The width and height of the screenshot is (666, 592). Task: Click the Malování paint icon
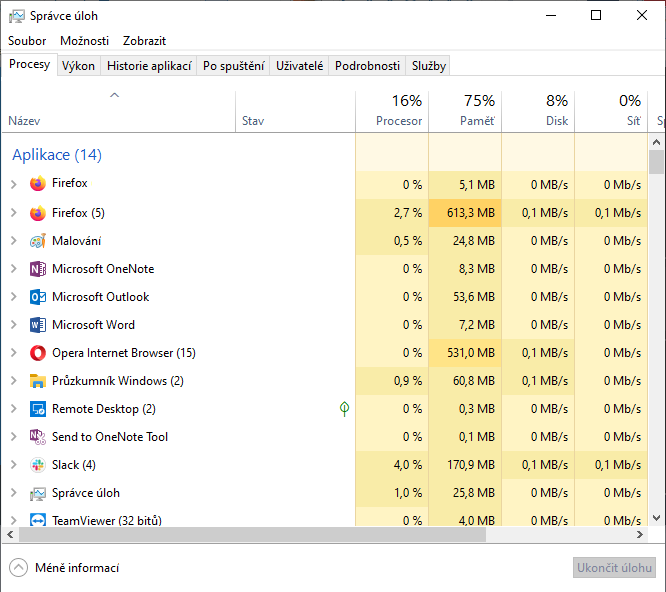(x=38, y=241)
